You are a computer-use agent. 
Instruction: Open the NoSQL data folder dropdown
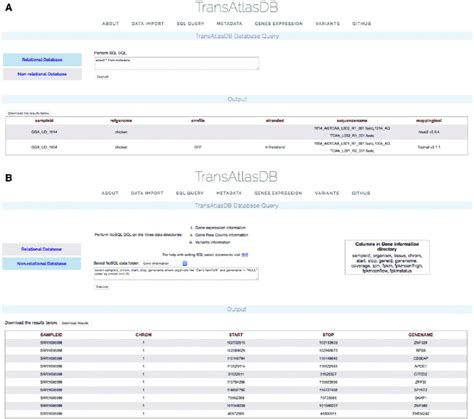pyautogui.click(x=165, y=263)
